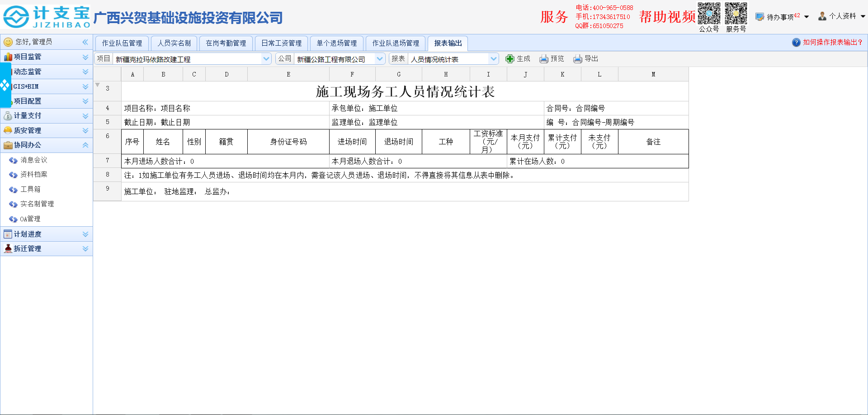Screen dimensions: 868x415
Task: Open the 公司 dropdown arrow
Action: (x=380, y=59)
